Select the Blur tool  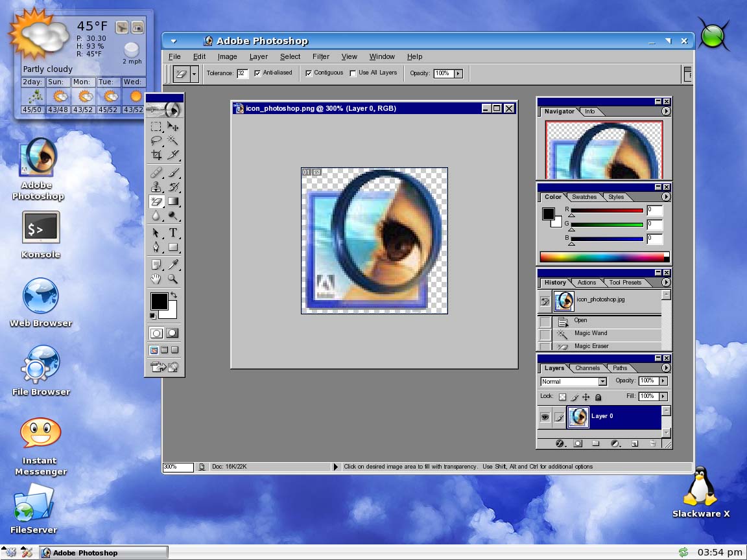tap(156, 216)
